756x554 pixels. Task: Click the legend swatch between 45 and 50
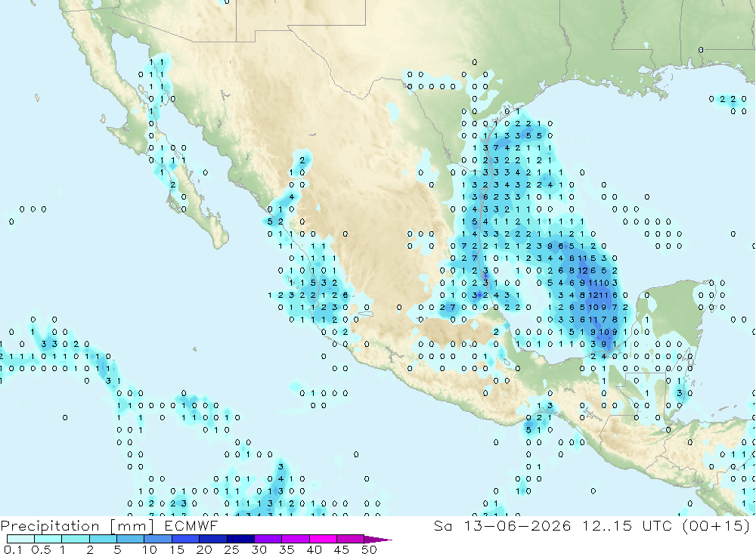(351, 539)
